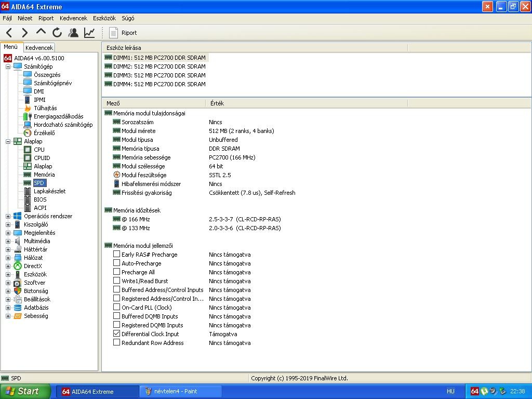Select the BIOS chip icon
Screen dimensions: 532x399
tap(28, 199)
